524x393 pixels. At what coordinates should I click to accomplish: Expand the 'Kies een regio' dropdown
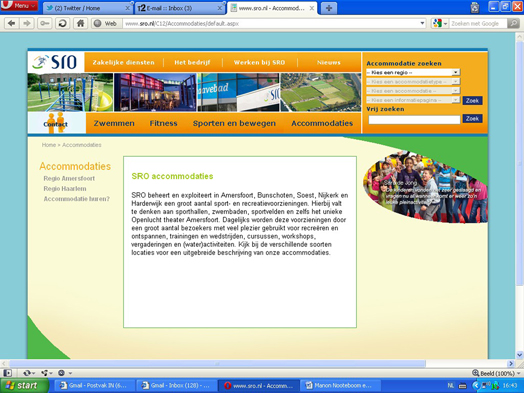point(413,72)
